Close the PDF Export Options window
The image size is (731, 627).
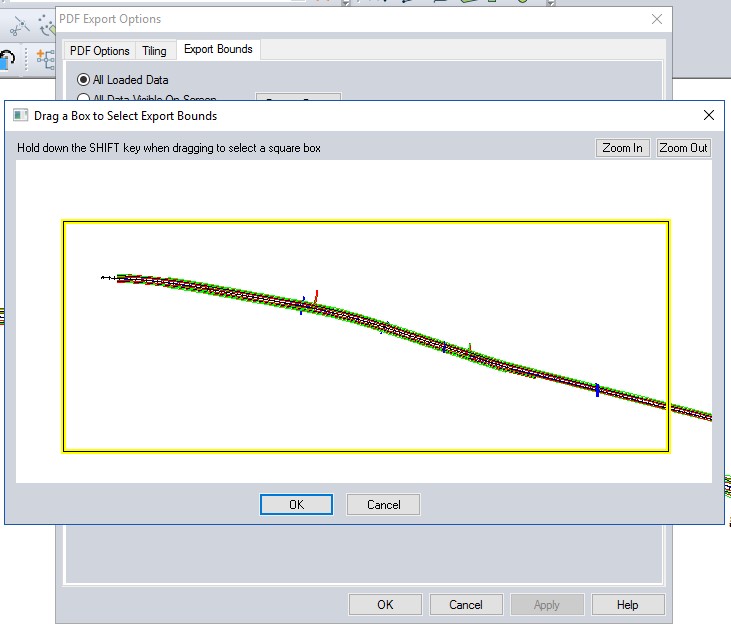[x=657, y=19]
